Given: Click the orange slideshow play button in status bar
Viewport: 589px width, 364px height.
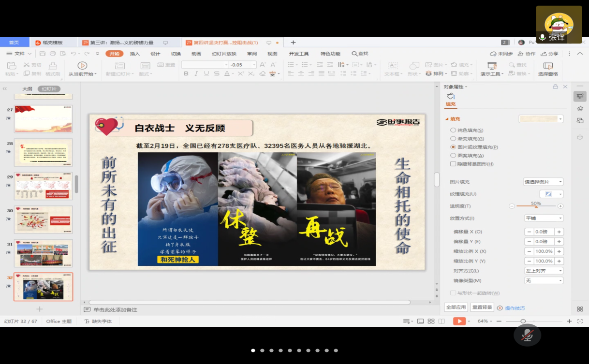Looking at the screenshot, I should point(459,321).
